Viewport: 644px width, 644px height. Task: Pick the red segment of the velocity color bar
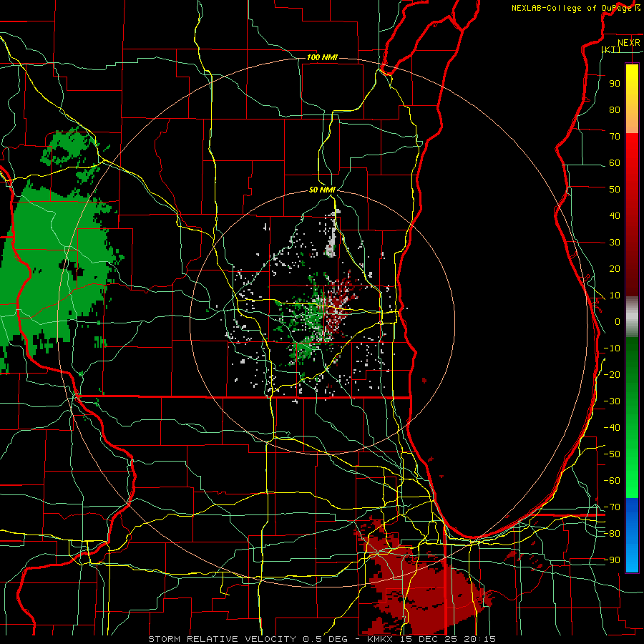click(x=632, y=213)
